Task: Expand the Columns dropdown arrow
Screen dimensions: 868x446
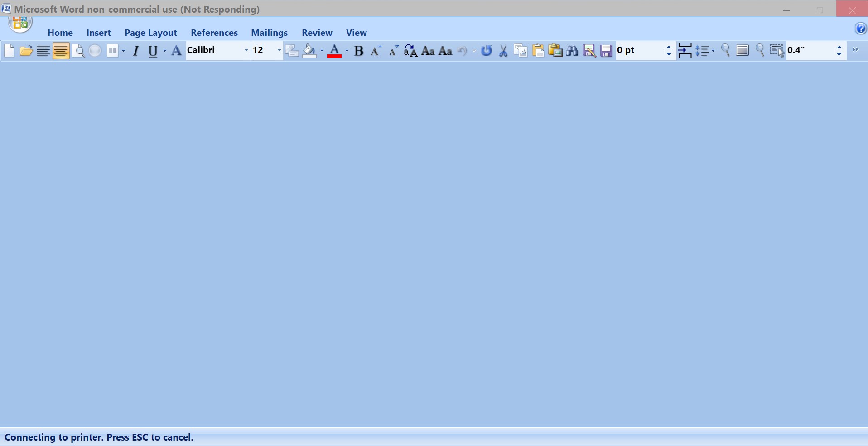Action: pyautogui.click(x=123, y=51)
